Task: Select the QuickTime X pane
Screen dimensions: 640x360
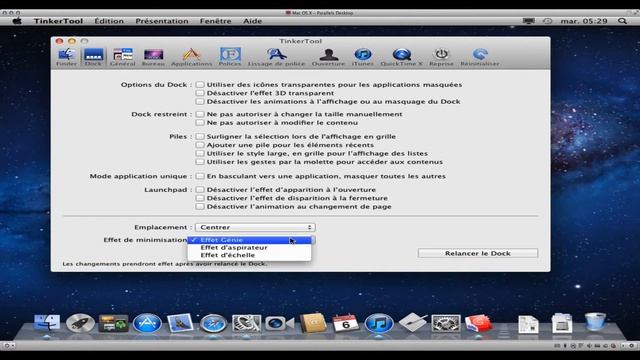Action: pyautogui.click(x=402, y=57)
